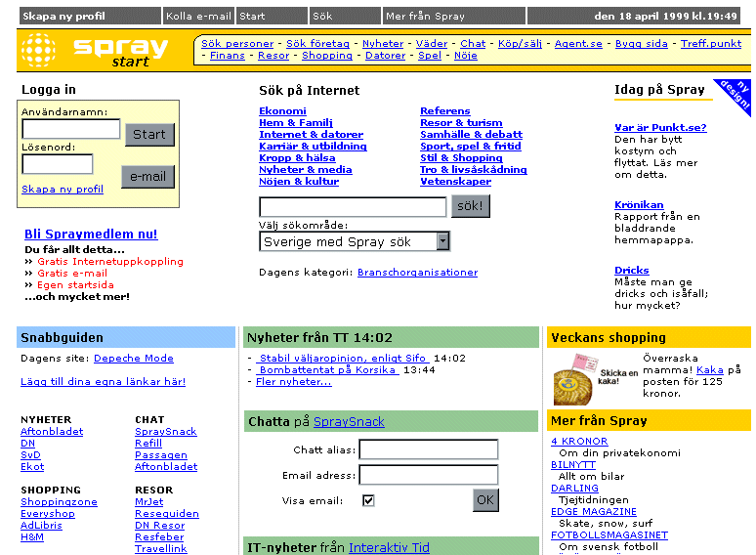The width and height of the screenshot is (756, 555).
Task: Open 'Bombattentat på Korsika' news
Action: click(x=327, y=370)
